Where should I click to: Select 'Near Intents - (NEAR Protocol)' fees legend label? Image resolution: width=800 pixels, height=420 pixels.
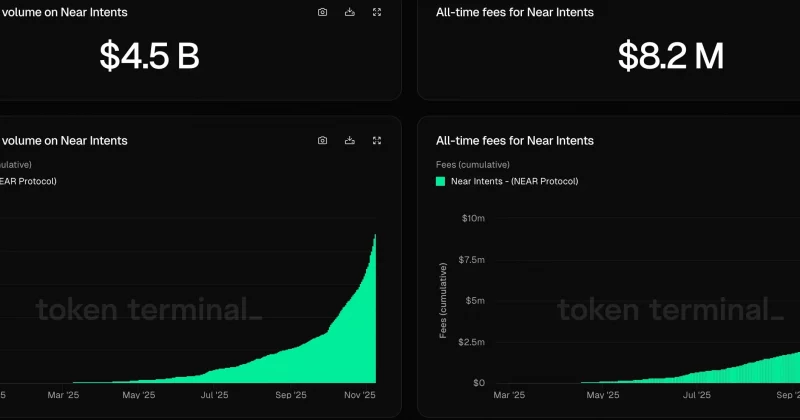(x=514, y=181)
